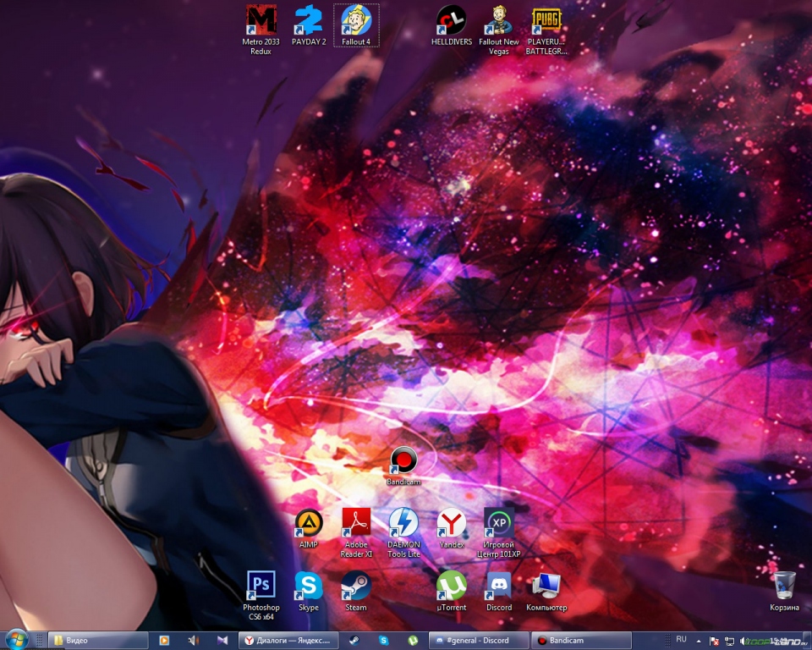Viewport: 812px width, 650px height.
Task: Click the µTorrent desktop shortcut
Action: (451, 592)
